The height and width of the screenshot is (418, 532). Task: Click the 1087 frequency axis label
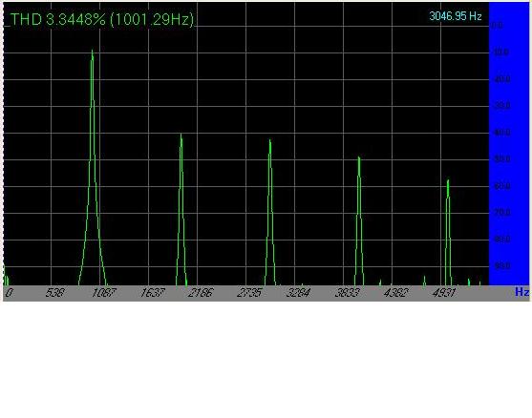pyautogui.click(x=103, y=293)
